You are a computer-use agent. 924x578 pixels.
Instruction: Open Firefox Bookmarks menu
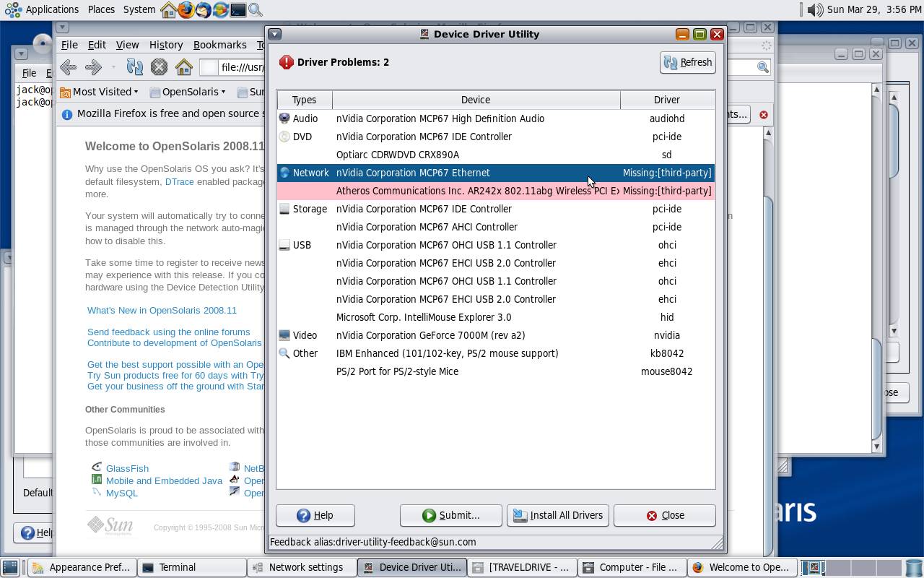coord(220,45)
